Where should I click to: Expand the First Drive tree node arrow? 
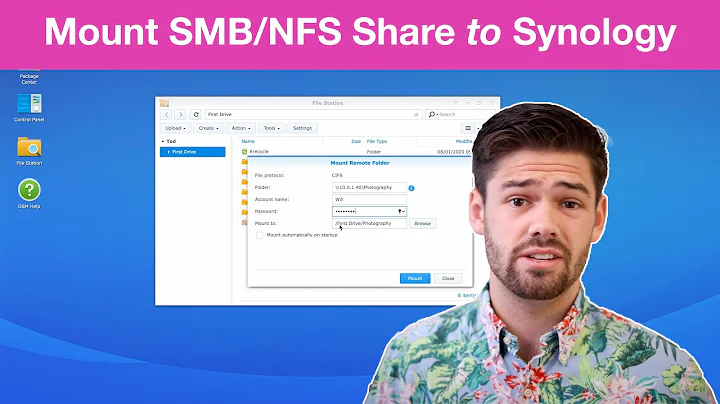click(x=169, y=152)
